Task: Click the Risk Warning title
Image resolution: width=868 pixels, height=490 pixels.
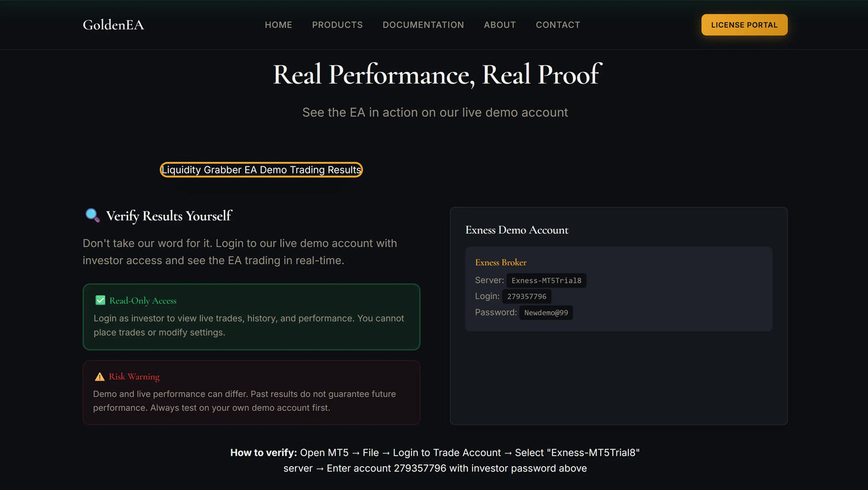Action: (134, 377)
